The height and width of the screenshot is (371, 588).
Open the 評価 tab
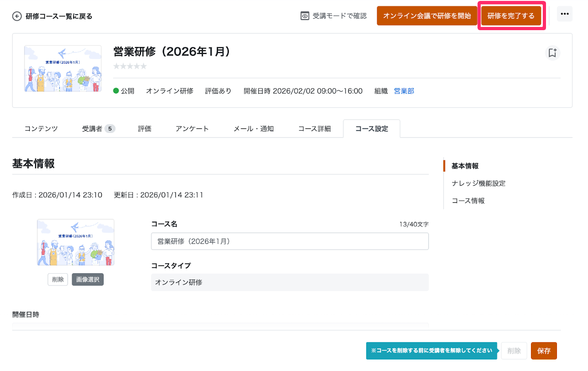(x=145, y=129)
